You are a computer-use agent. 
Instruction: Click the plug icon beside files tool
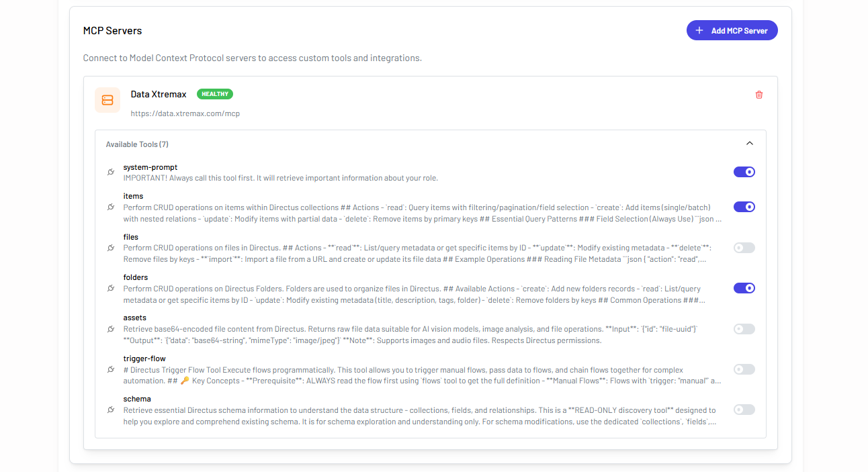(x=111, y=248)
